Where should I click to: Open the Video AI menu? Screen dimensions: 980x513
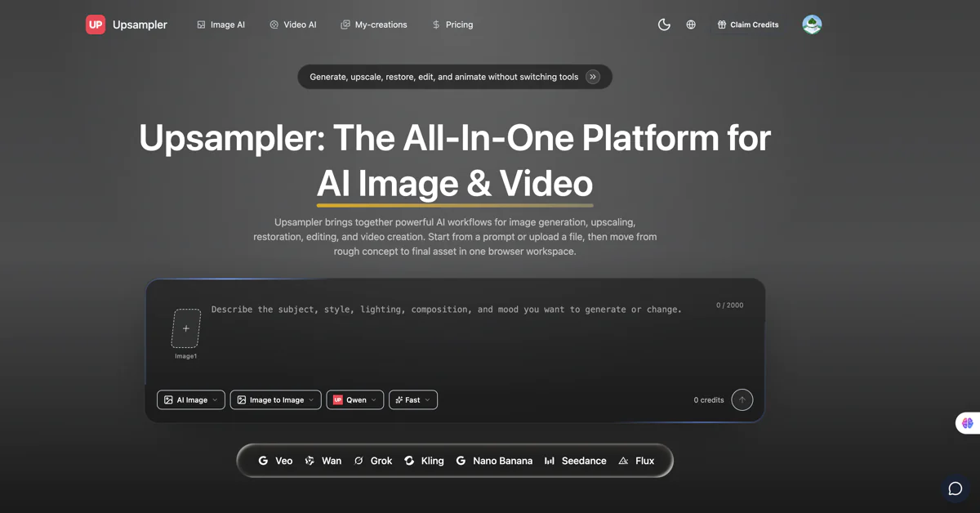pos(292,25)
